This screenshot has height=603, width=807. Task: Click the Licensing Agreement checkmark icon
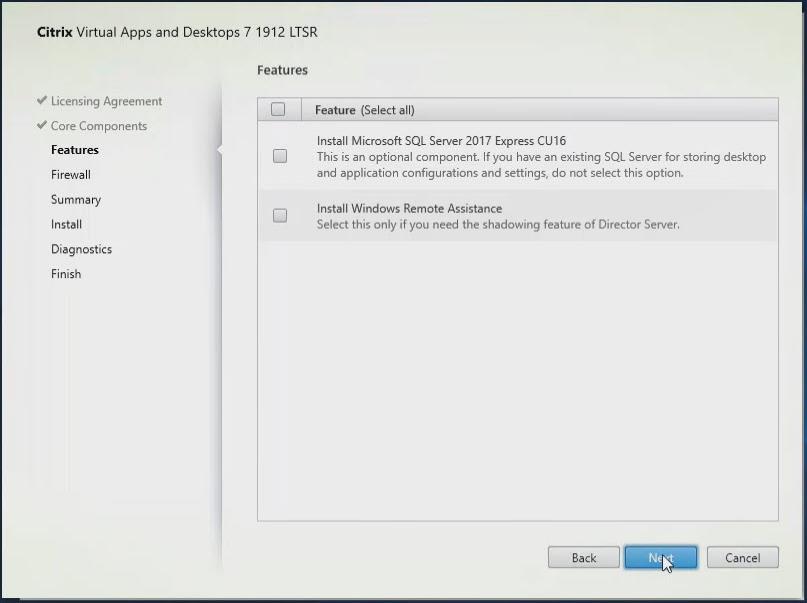tap(42, 100)
